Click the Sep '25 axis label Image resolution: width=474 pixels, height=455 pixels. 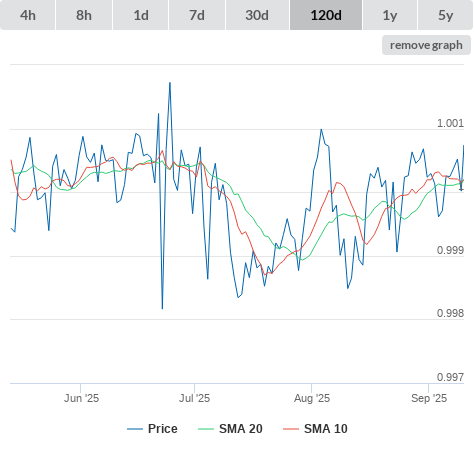pos(429,398)
